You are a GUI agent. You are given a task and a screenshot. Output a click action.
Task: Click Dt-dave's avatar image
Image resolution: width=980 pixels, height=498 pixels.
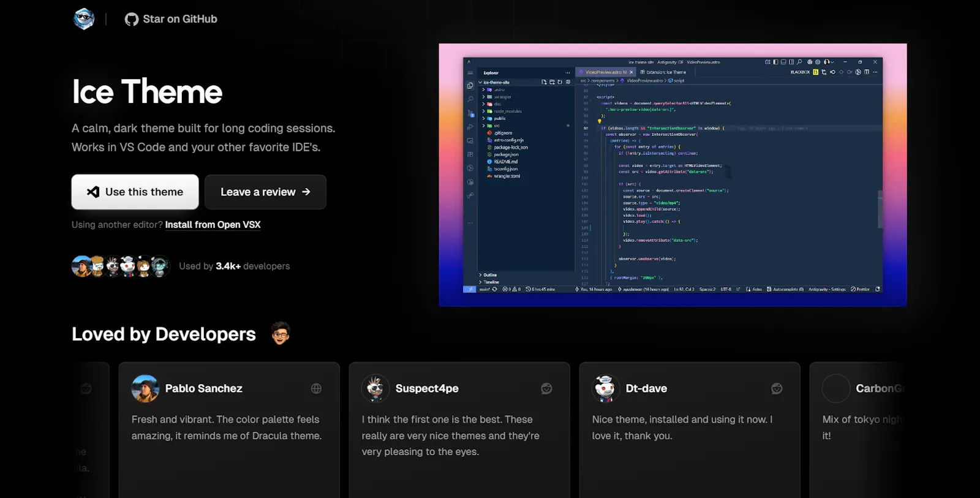(x=606, y=388)
